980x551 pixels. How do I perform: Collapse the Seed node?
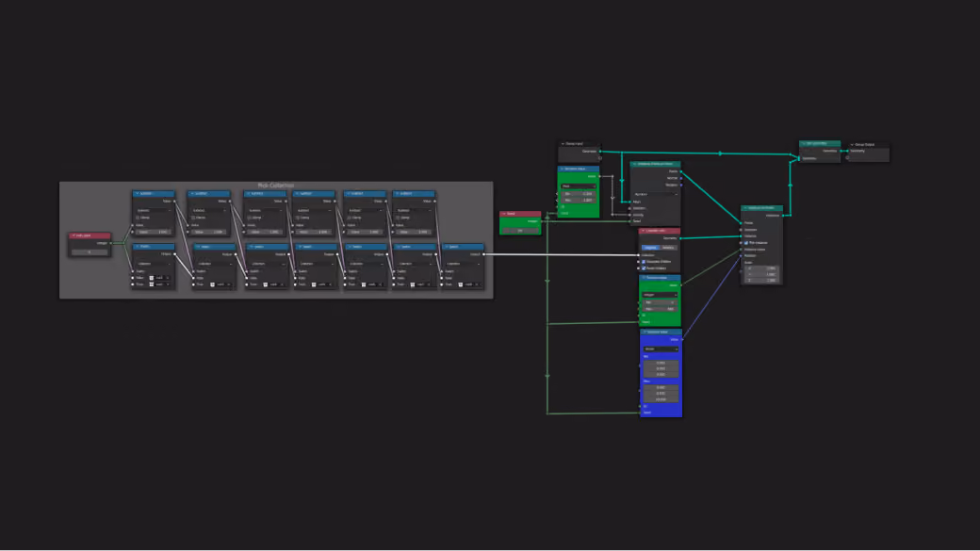coord(504,214)
